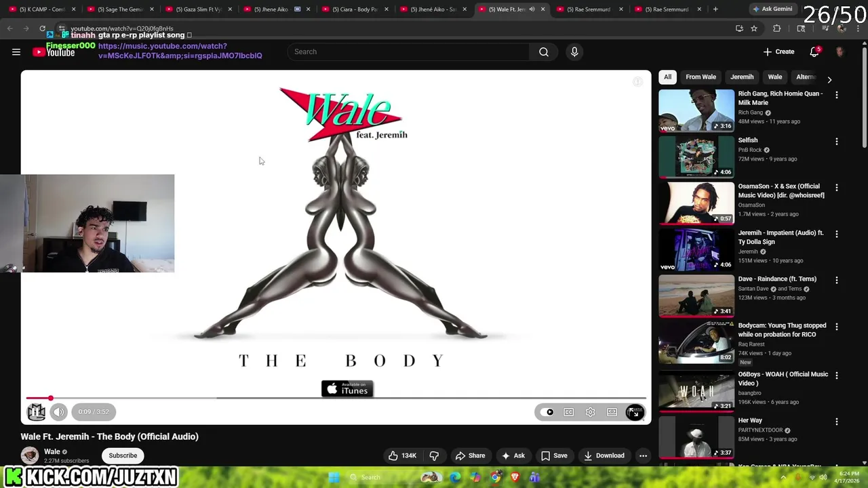Viewport: 868px width, 488px height.
Task: Share the video
Action: click(x=470, y=455)
